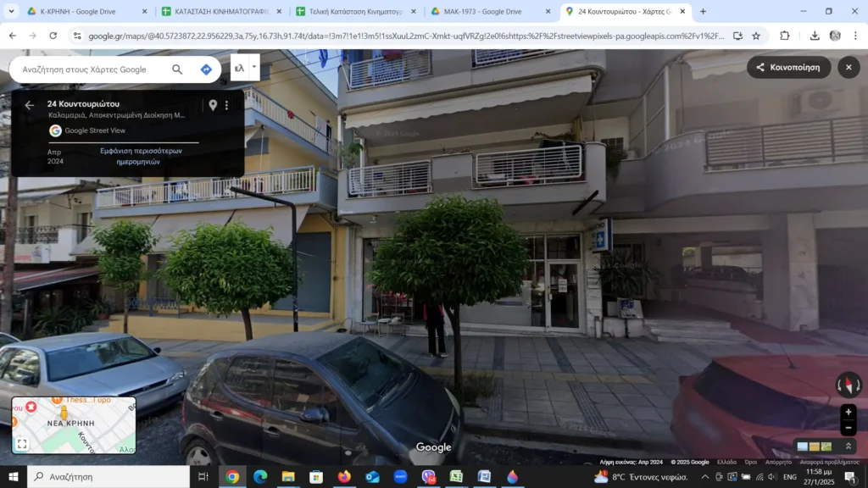Screen dimensions: 868x488
Task: Click the directions icon in search box
Action: [x=206, y=69]
